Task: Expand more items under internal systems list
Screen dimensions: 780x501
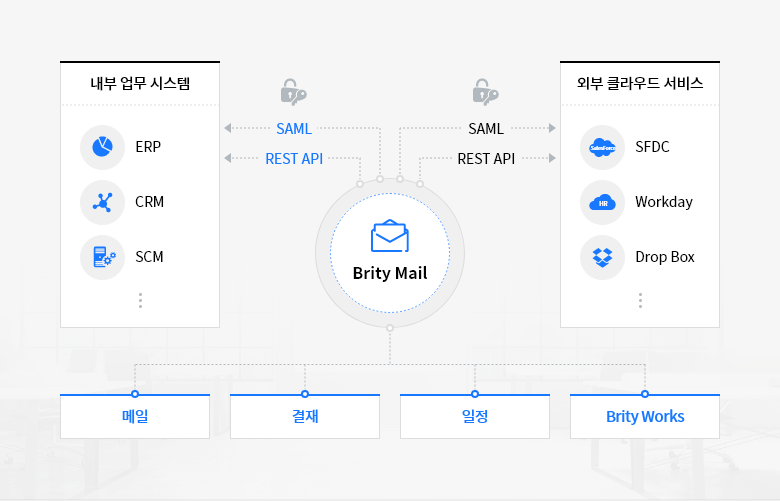Action: 140,300
